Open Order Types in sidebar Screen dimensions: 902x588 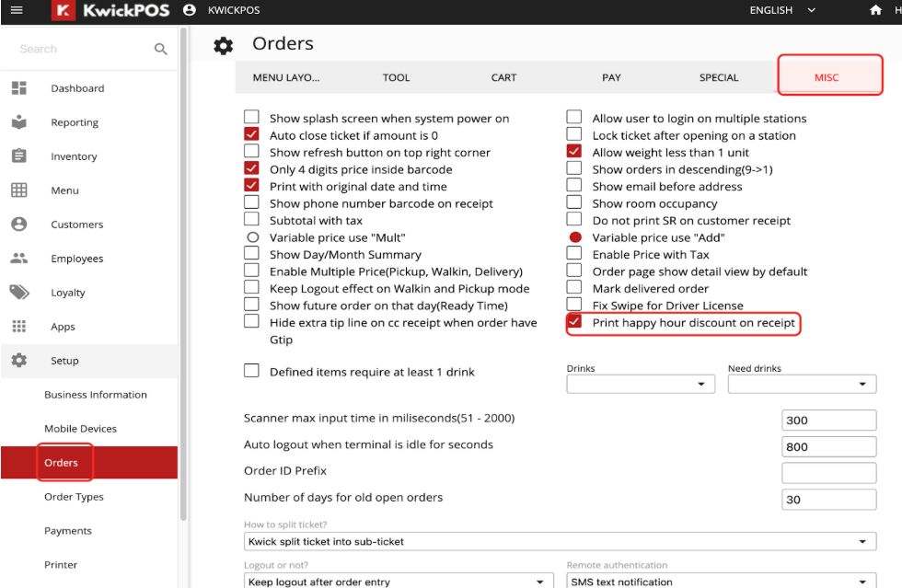pos(75,497)
